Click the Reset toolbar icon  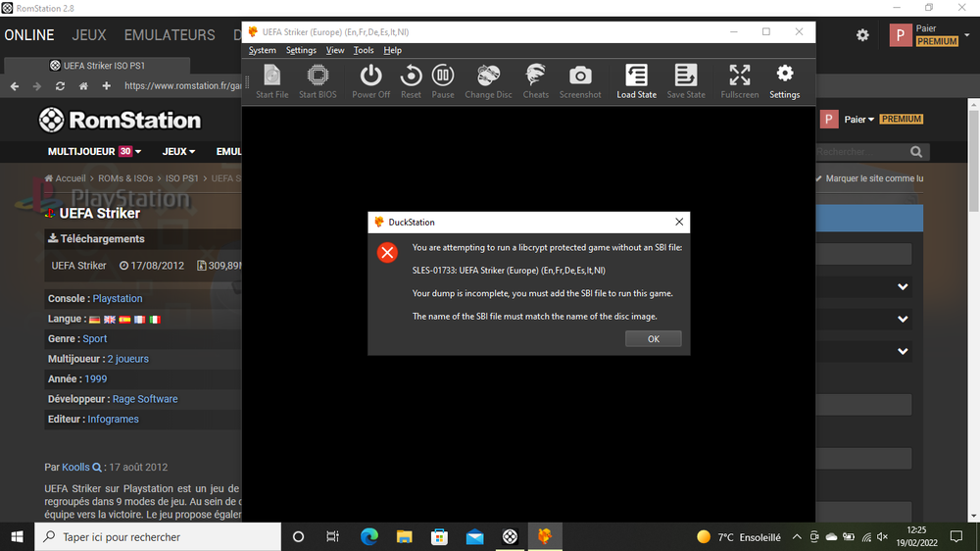(x=411, y=80)
